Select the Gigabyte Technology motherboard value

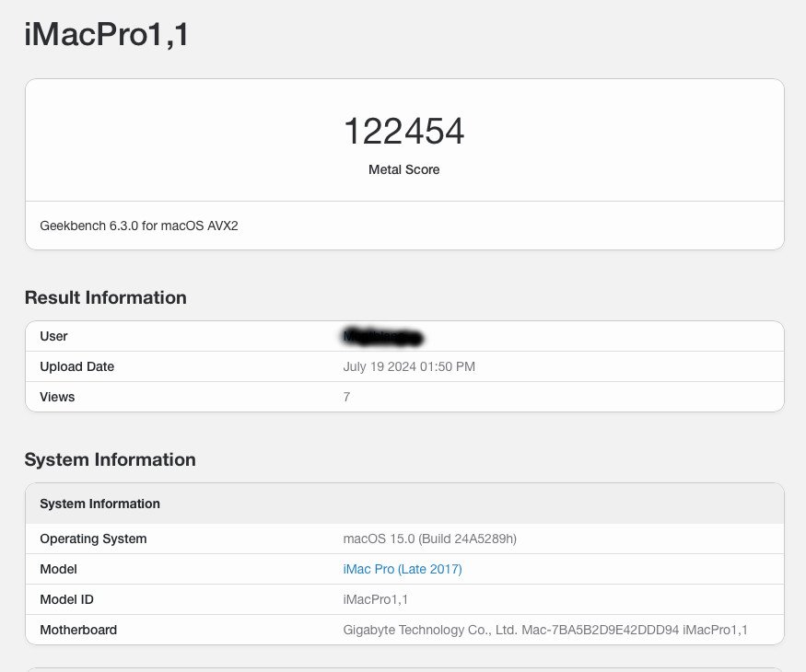coord(545,630)
